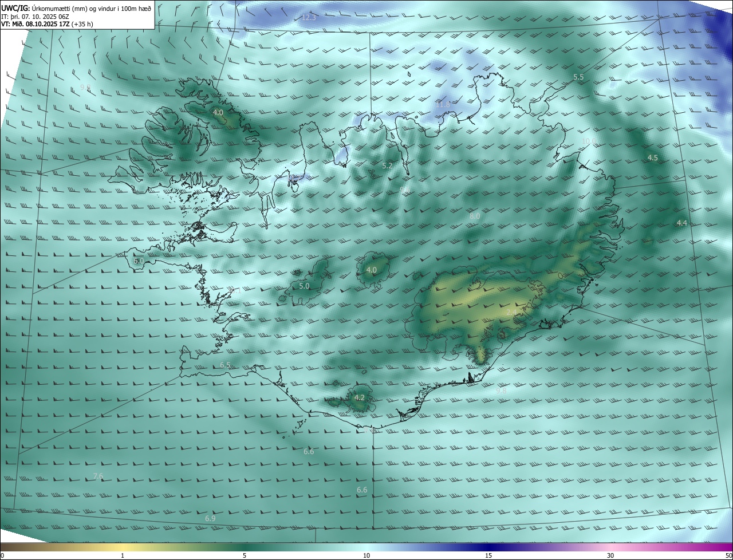The image size is (733, 560).
Task: Click the 1 tick on the color scale
Action: (x=123, y=556)
